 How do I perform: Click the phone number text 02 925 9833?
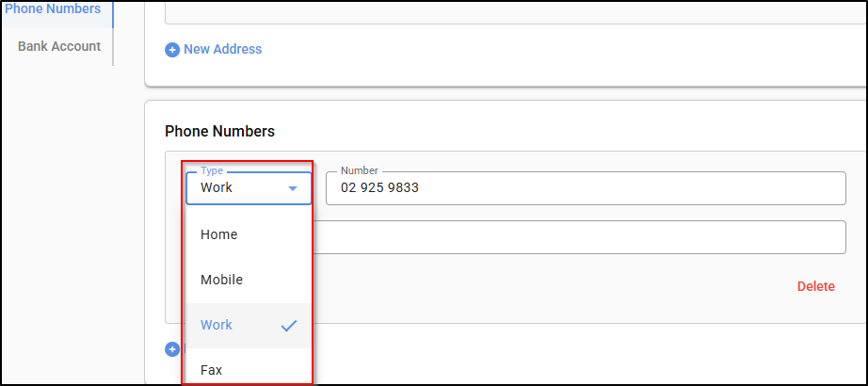(379, 187)
